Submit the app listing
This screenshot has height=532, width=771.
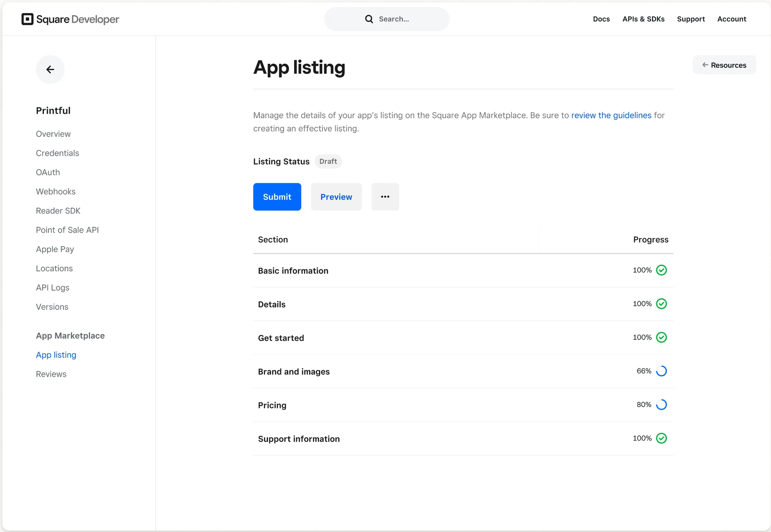point(277,197)
